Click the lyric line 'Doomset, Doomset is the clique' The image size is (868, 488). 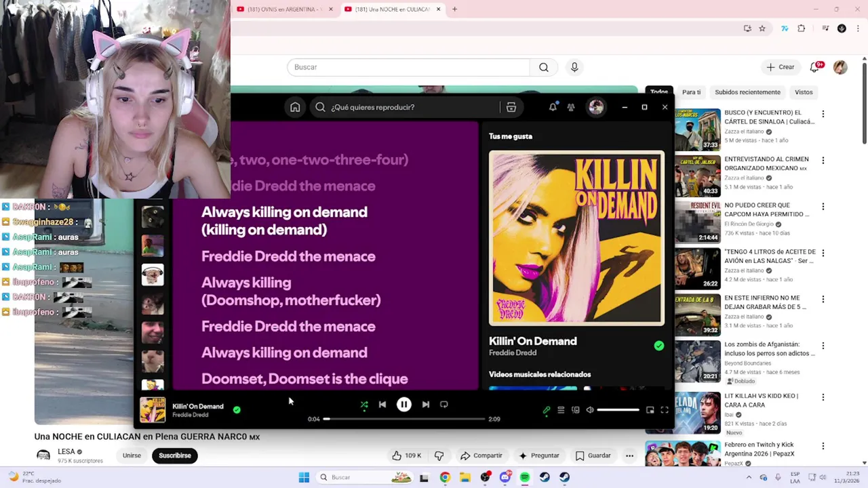point(304,379)
